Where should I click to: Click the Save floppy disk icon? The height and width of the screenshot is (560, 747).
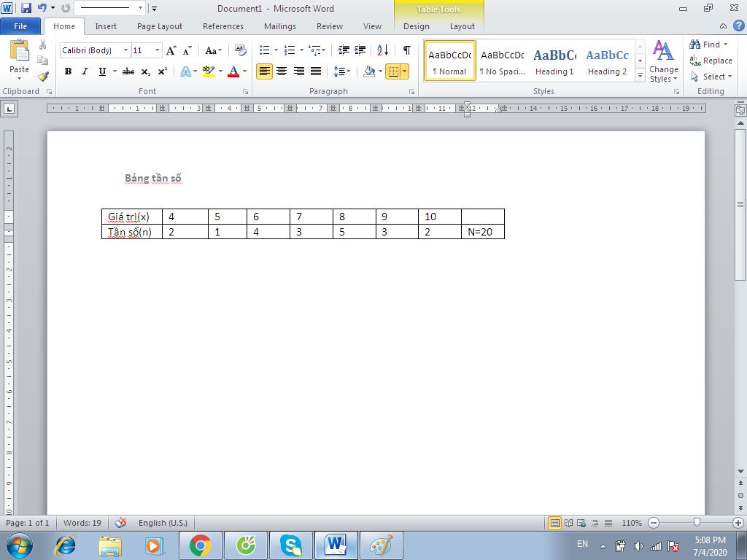click(26, 8)
